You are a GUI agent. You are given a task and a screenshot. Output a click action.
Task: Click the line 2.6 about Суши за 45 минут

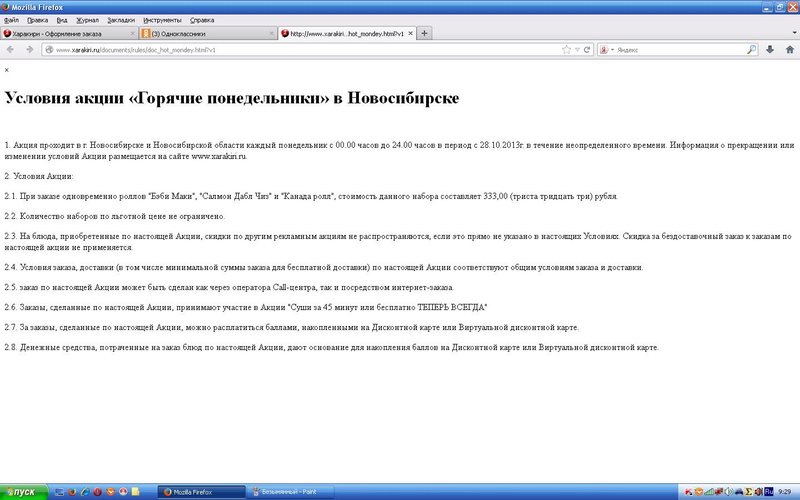coord(246,307)
